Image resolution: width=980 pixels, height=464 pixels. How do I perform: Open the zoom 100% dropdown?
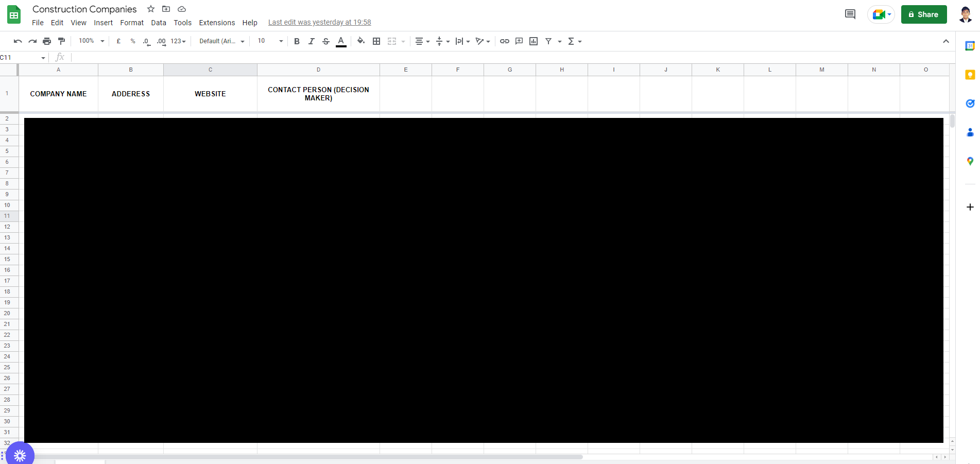(91, 41)
